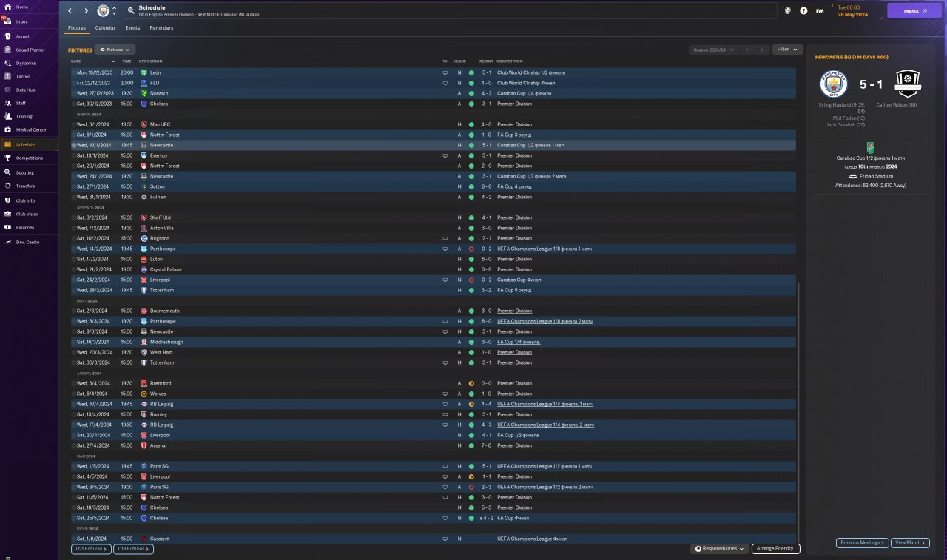Select the Luton fixture row on 17/2/2024
Screen dimensions: 947x560
click(434, 259)
